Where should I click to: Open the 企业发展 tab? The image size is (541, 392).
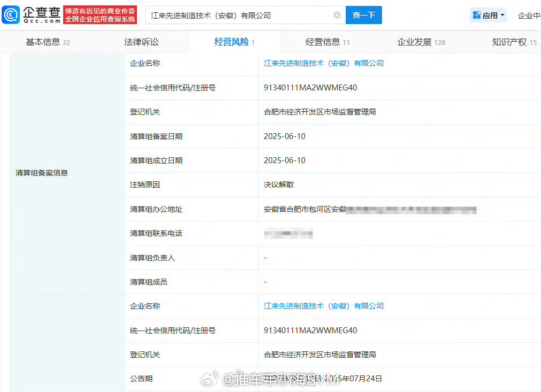pos(421,42)
